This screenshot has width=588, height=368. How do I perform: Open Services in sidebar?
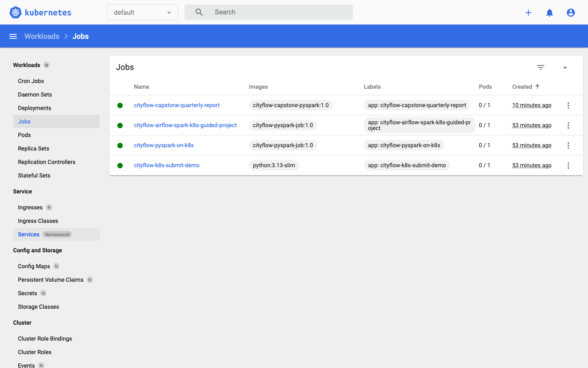pyautogui.click(x=56, y=234)
